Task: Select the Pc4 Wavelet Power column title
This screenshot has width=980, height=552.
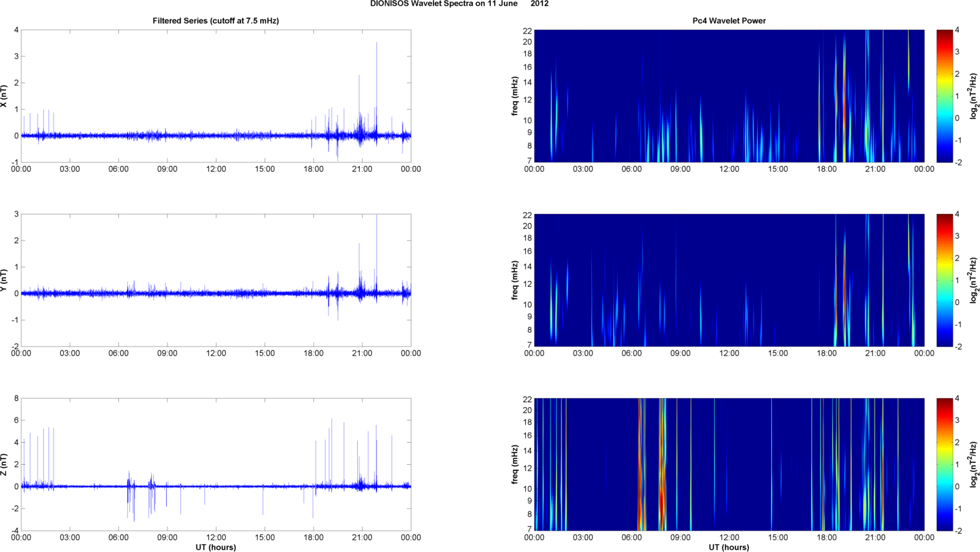Action: click(x=729, y=21)
